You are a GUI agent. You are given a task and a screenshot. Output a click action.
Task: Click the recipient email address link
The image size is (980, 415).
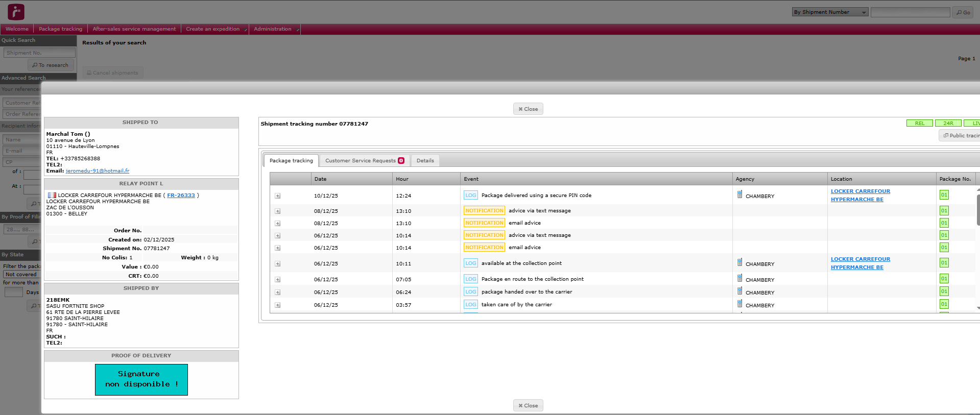(98, 171)
